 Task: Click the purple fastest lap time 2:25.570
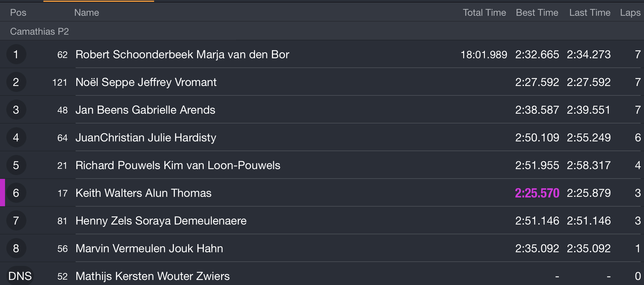[537, 193]
